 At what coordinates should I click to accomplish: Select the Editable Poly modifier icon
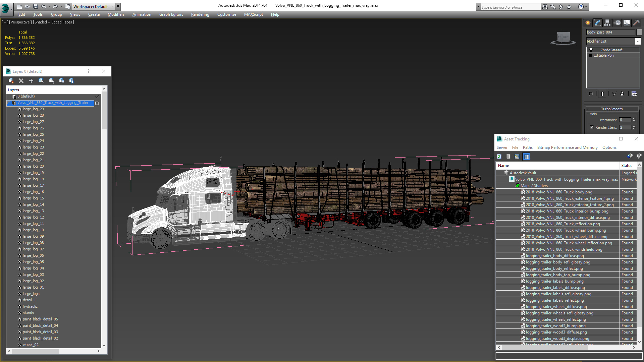(591, 55)
